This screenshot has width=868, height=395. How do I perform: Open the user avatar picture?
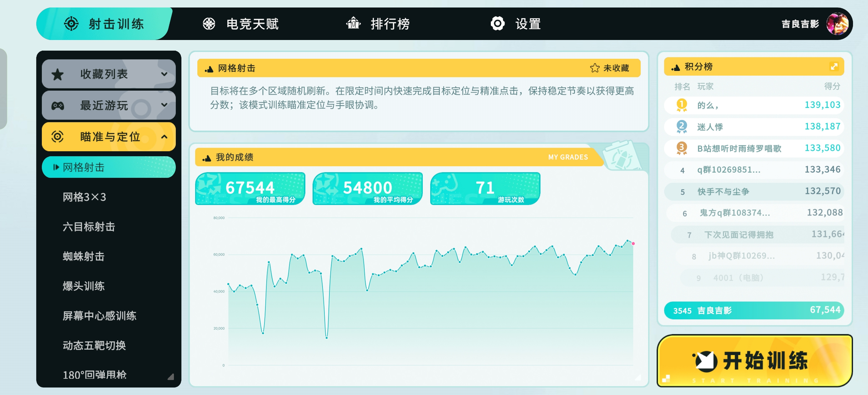coord(837,24)
